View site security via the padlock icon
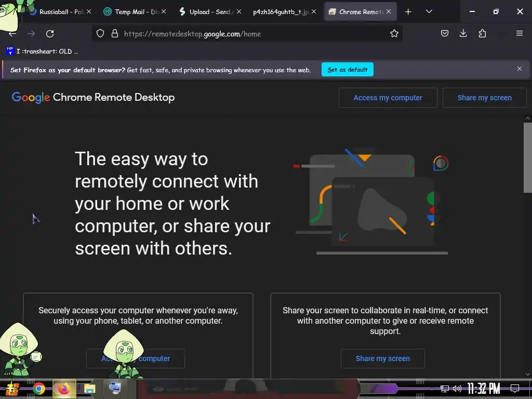 tap(115, 34)
